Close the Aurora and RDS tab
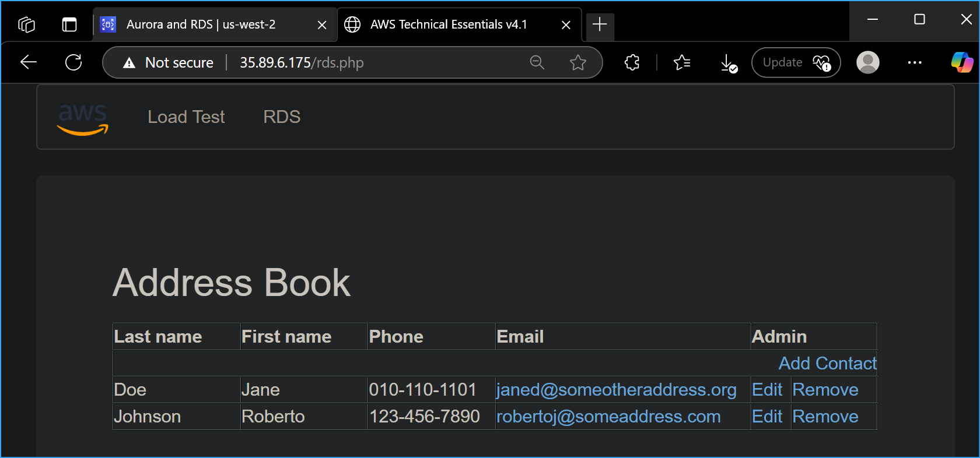 [322, 25]
